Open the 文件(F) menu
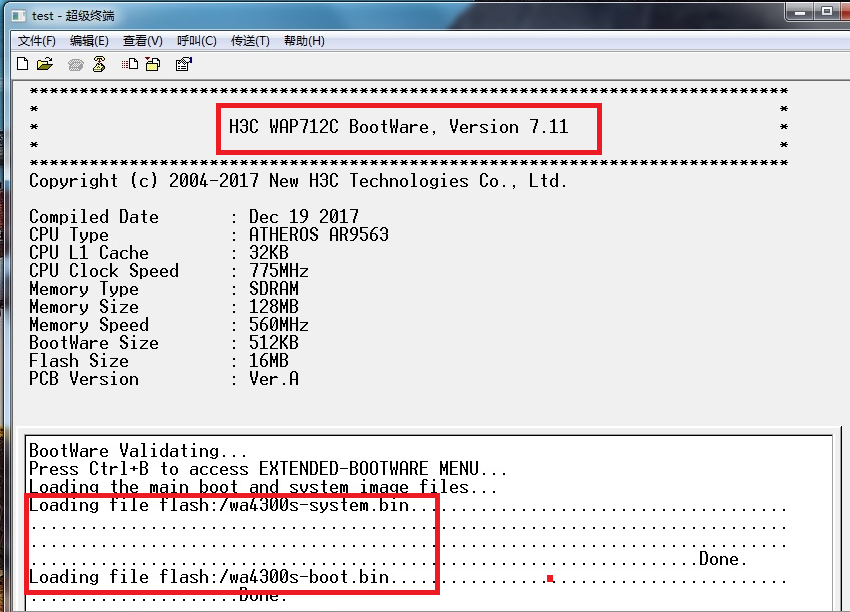This screenshot has width=850, height=612. point(36,41)
